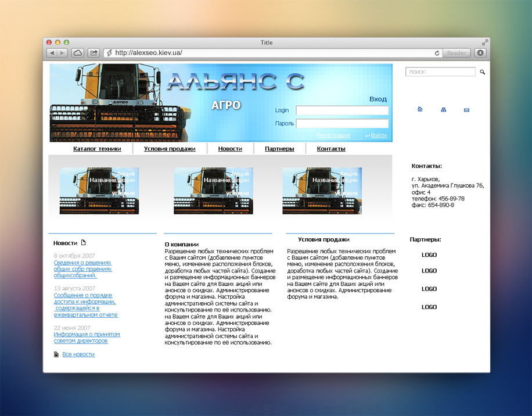The width and height of the screenshot is (532, 416).
Task: Open the Регистрация link
Action: point(333,135)
